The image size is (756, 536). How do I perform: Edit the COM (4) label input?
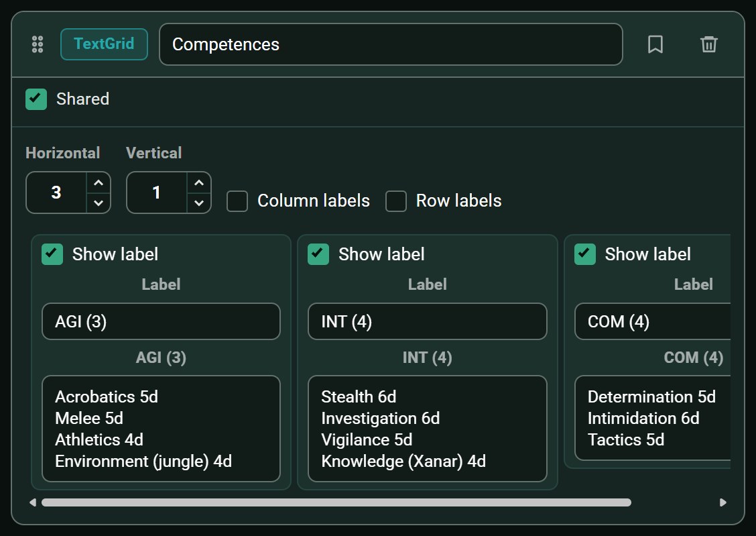tap(652, 321)
